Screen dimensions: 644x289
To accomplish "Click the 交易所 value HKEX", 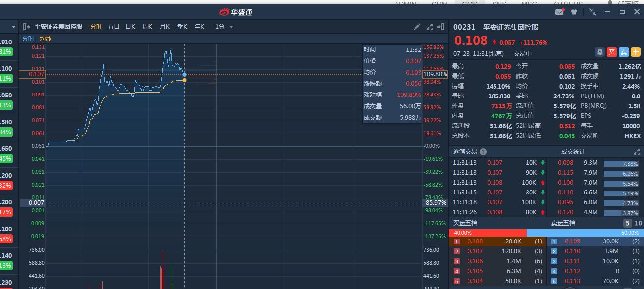I will click(632, 136).
